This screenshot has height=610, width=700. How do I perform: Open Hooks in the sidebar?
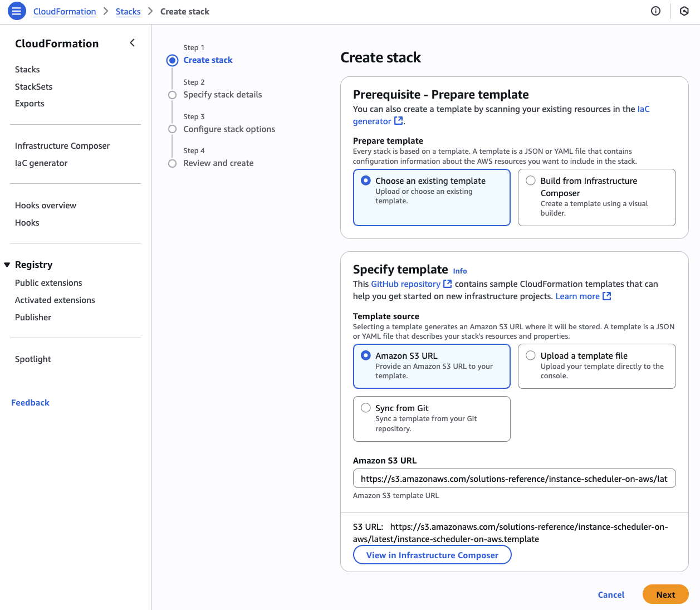click(x=27, y=223)
